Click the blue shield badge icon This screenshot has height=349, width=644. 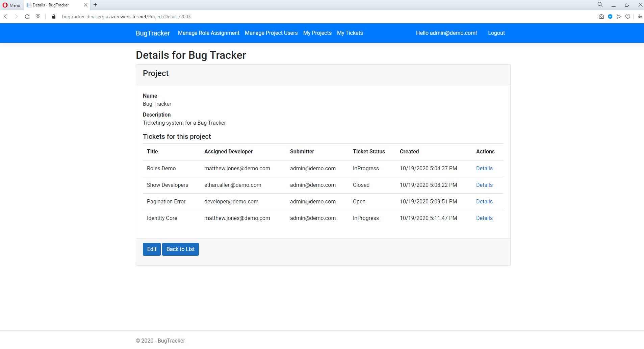tap(610, 16)
